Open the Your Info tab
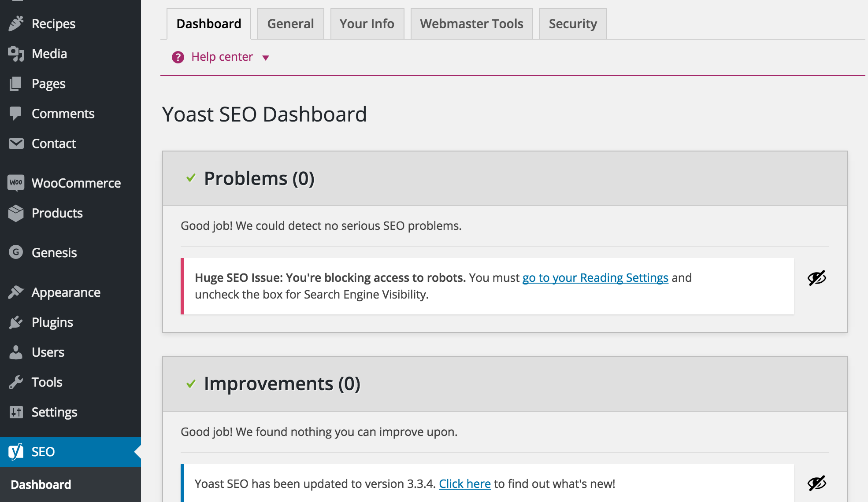868x502 pixels. [x=367, y=24]
